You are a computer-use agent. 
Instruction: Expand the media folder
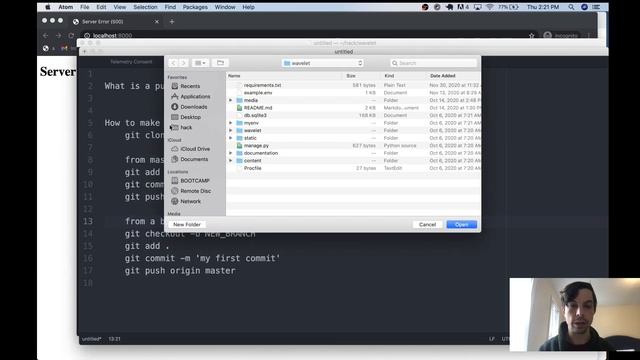click(231, 100)
